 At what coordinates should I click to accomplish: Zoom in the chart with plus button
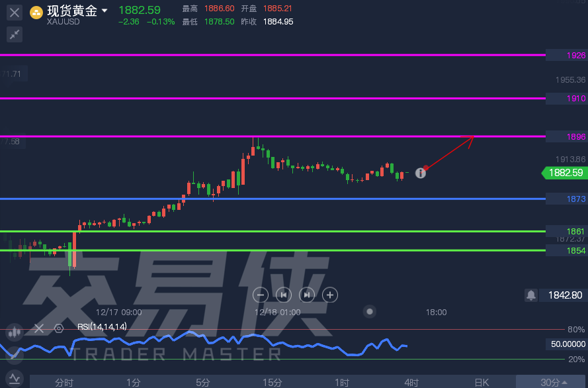[330, 295]
